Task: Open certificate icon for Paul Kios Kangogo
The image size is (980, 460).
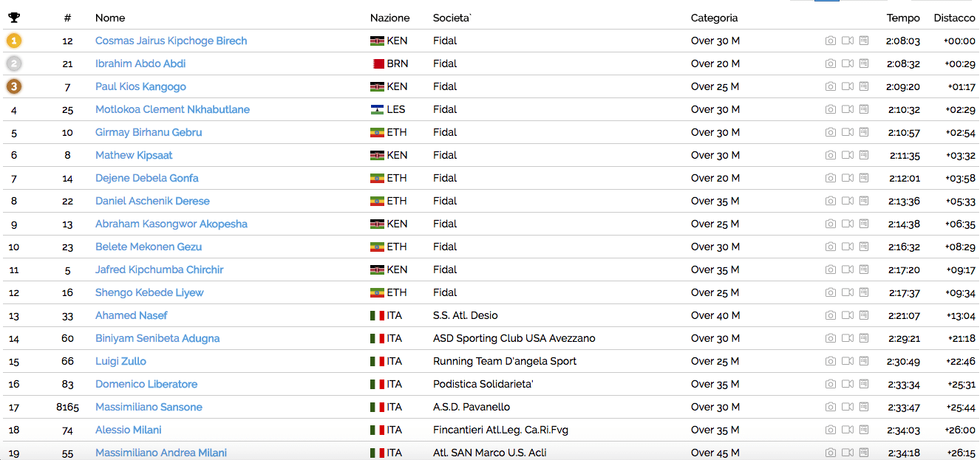Action: click(864, 87)
